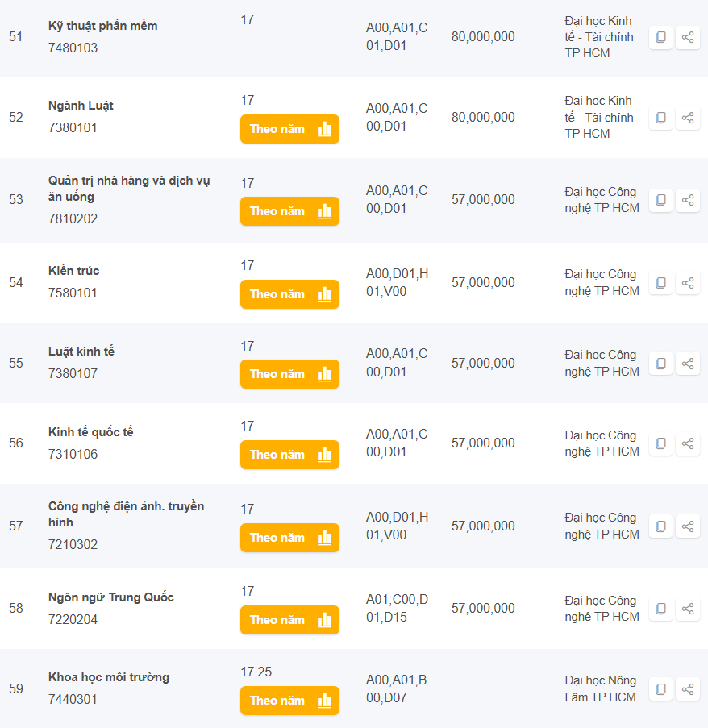Share row 52 Ngành Luật entry
This screenshot has height=728, width=708.
688,118
